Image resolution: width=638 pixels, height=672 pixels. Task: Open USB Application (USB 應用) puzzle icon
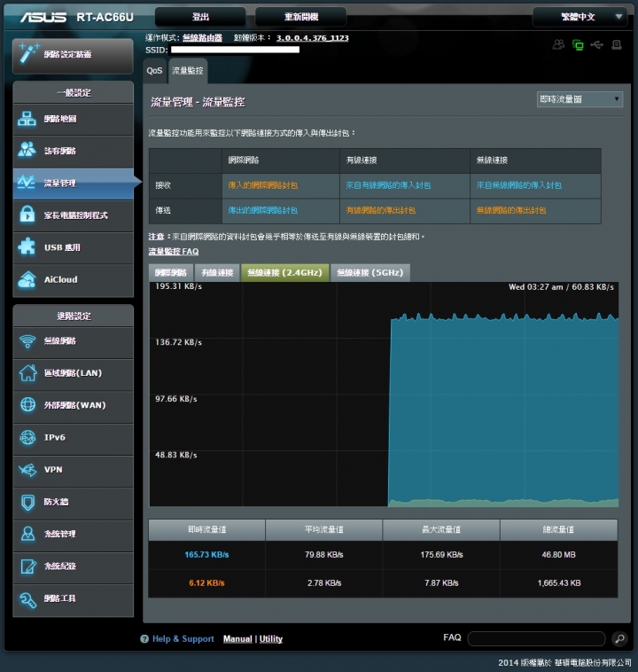[x=73, y=247]
